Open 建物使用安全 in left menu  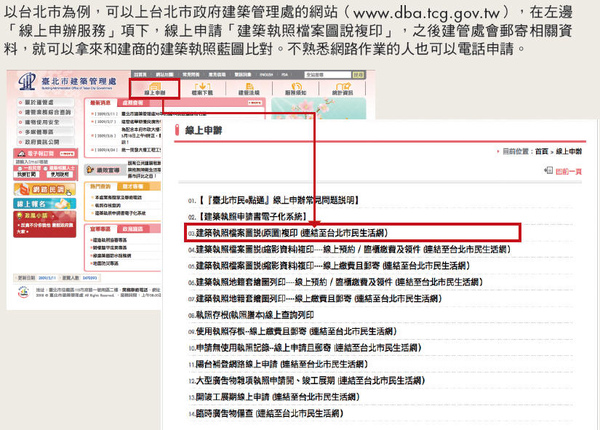pos(46,122)
